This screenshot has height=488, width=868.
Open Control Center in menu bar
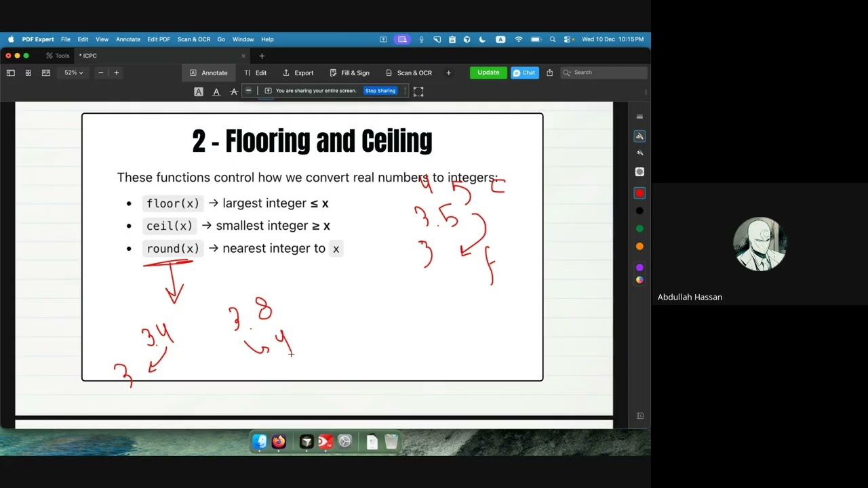tap(568, 39)
